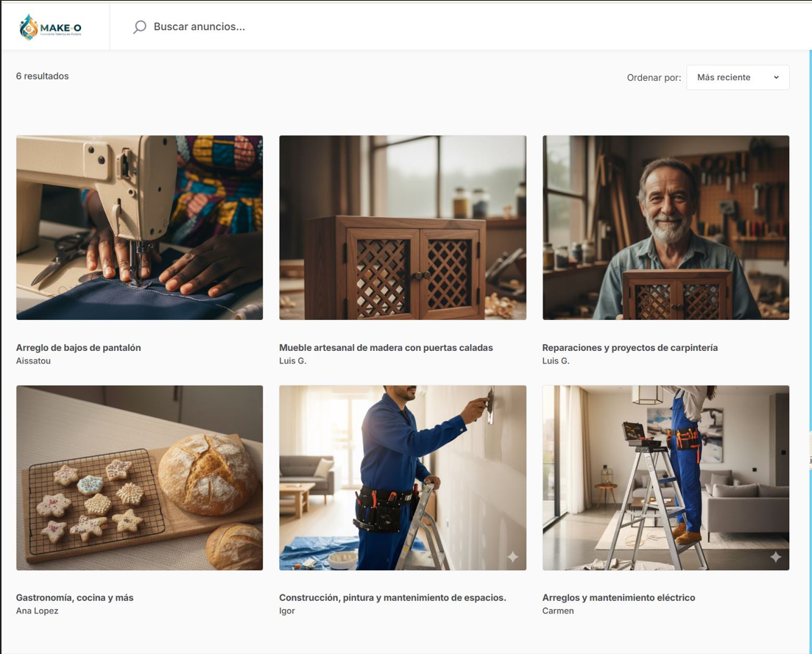Viewport: 812px width, 654px height.
Task: Open the sewing machine listing thumbnail
Action: pos(139,227)
